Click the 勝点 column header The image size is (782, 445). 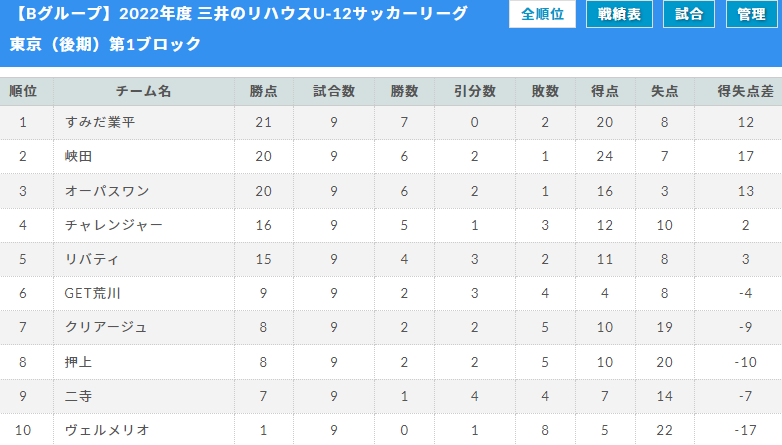click(x=263, y=91)
